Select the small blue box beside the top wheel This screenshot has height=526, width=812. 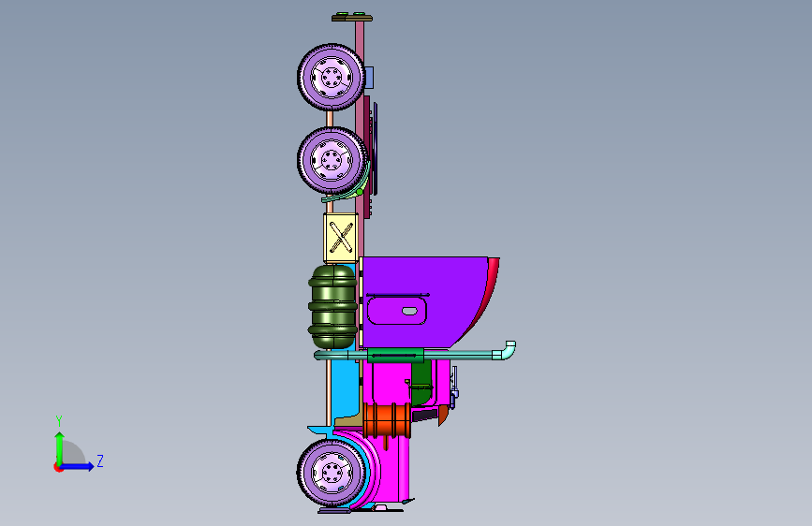pyautogui.click(x=369, y=78)
